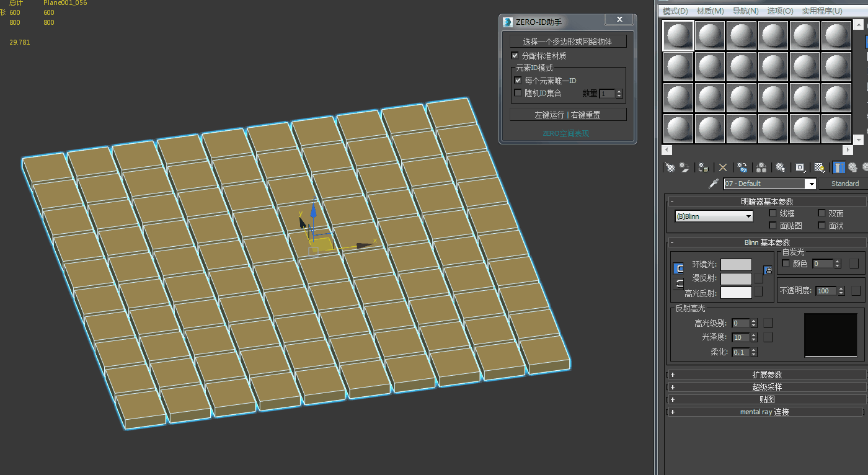Click Put to Library icon

tap(781, 167)
